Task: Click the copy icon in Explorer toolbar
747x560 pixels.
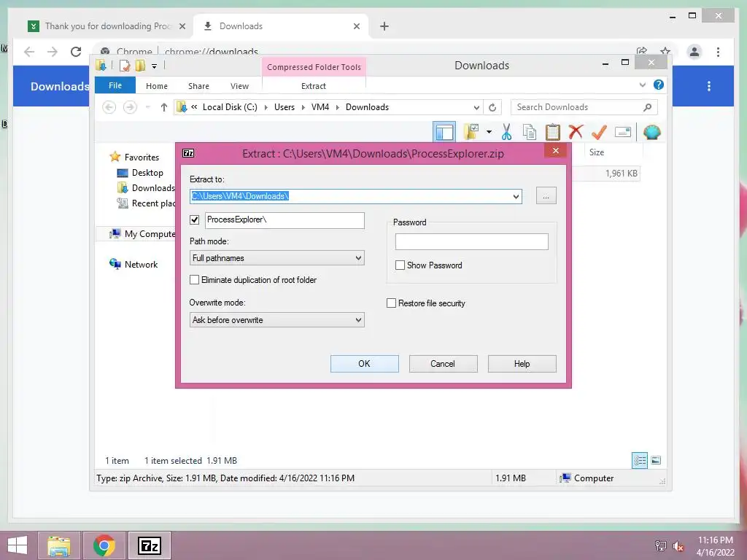Action: pyautogui.click(x=530, y=132)
